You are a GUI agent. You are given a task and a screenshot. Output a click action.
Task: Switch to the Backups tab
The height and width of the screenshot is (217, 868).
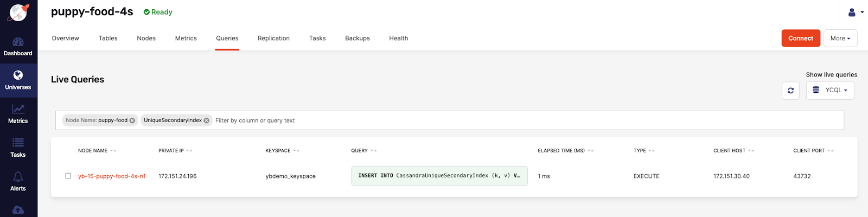pyautogui.click(x=357, y=38)
